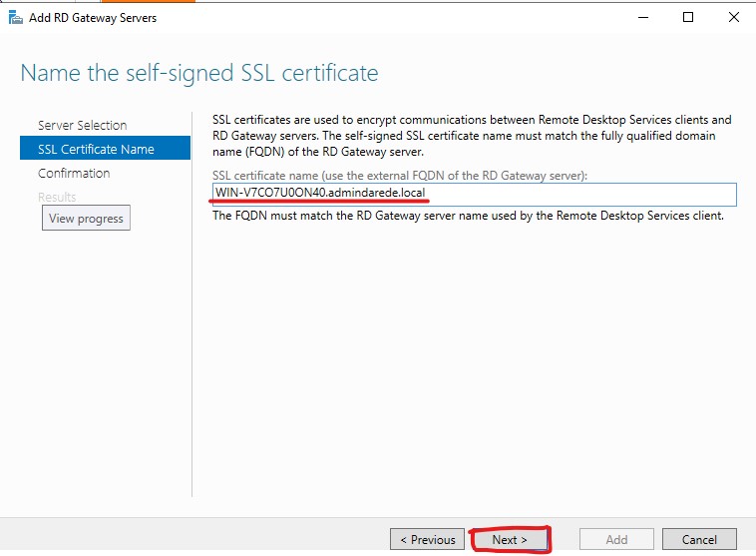Click the Results step
This screenshot has height=556, width=756.
pos(57,197)
